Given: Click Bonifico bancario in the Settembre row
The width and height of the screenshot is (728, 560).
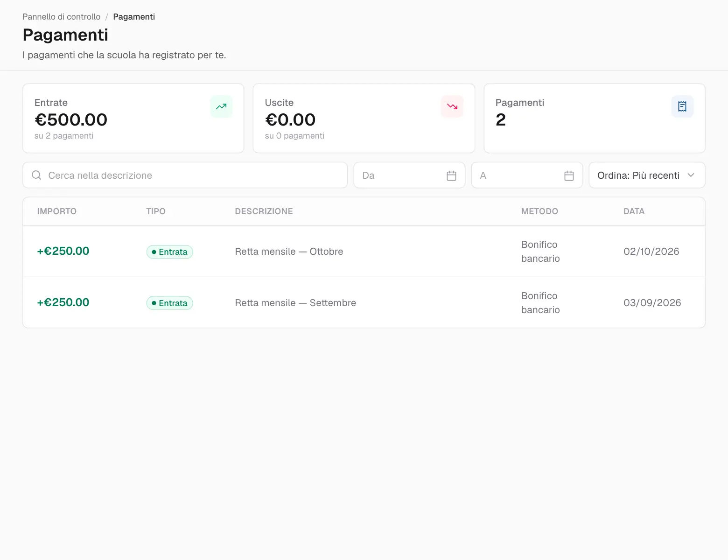Looking at the screenshot, I should coord(540,303).
